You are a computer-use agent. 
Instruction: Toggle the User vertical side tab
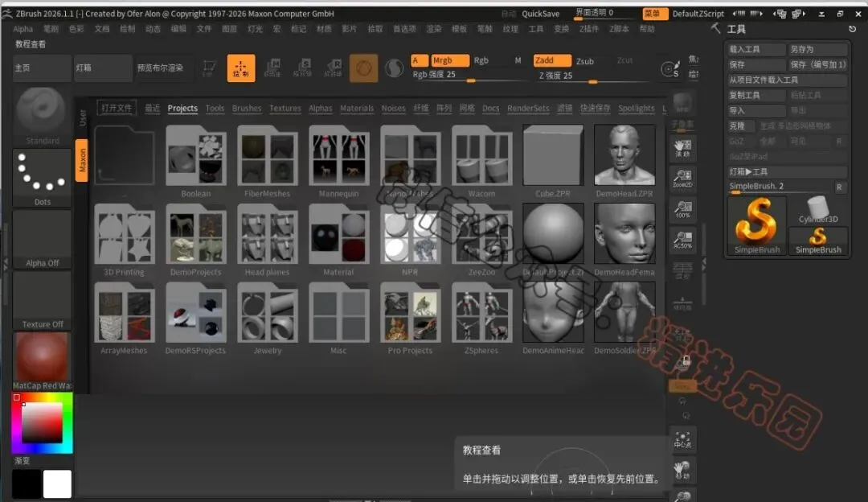[82, 117]
